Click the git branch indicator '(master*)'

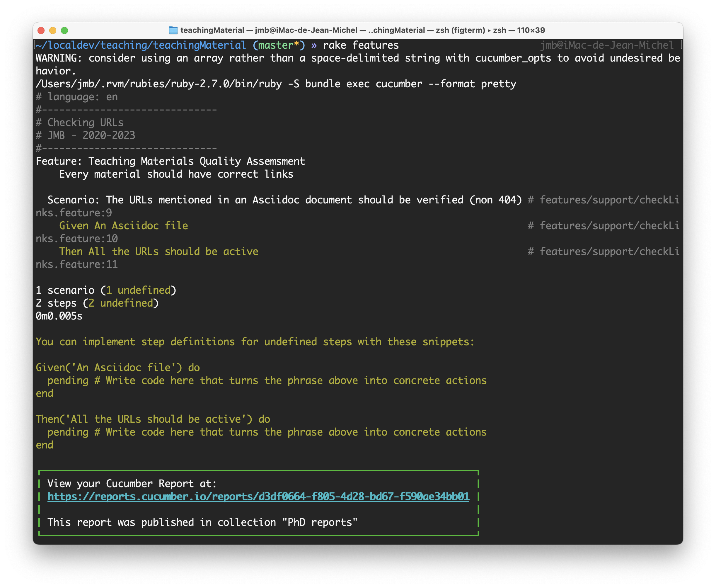(279, 45)
